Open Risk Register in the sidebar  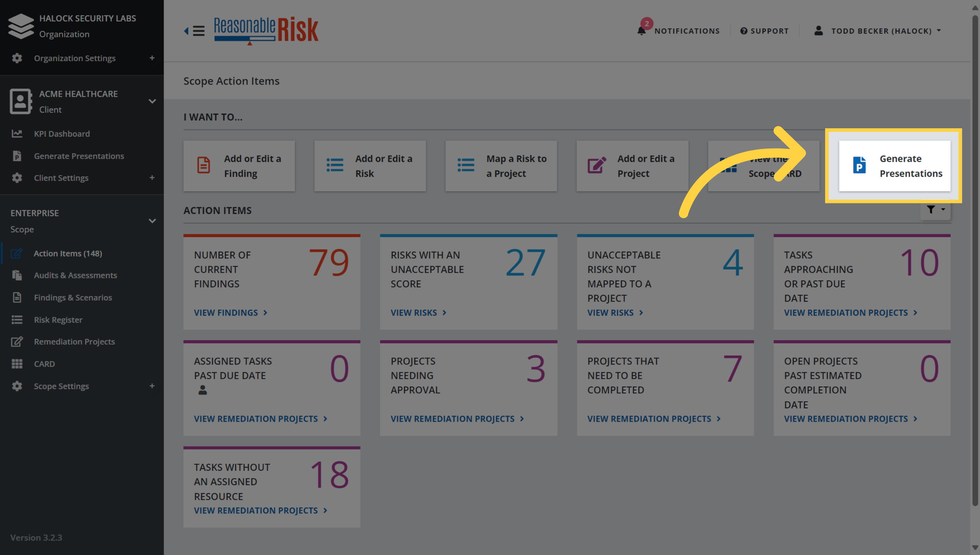click(58, 320)
